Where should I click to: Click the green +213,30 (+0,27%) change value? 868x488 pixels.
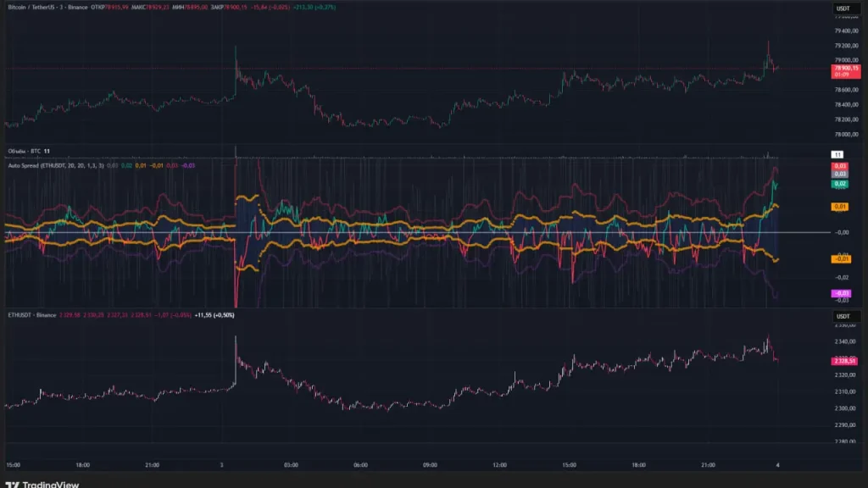[x=314, y=7]
